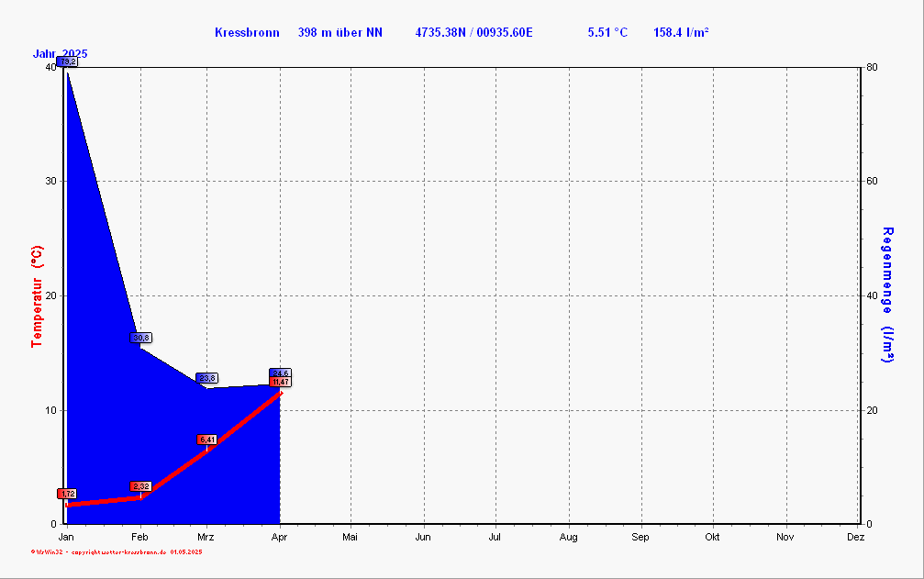Select the 30 tick on temperature axis

pos(50,181)
